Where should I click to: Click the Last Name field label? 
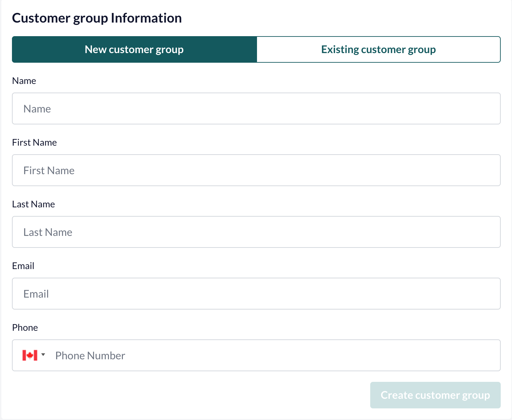tap(34, 204)
